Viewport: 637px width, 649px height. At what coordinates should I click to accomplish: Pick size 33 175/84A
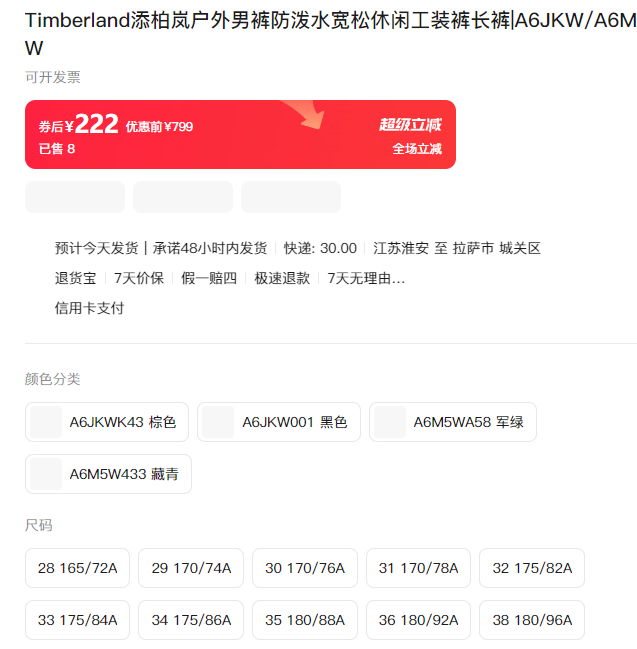click(x=77, y=620)
